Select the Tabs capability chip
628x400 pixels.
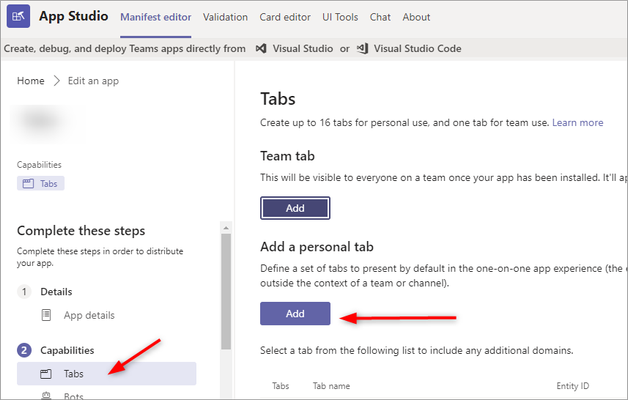[40, 184]
